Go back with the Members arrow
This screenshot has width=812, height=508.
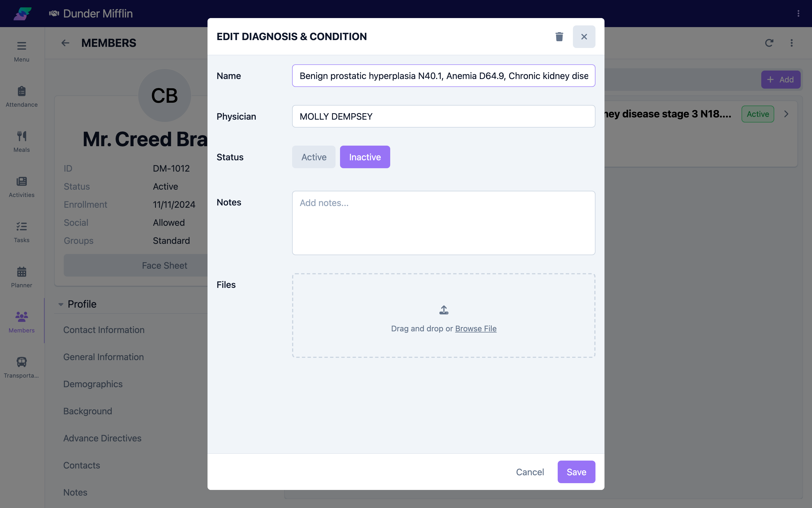[65, 43]
